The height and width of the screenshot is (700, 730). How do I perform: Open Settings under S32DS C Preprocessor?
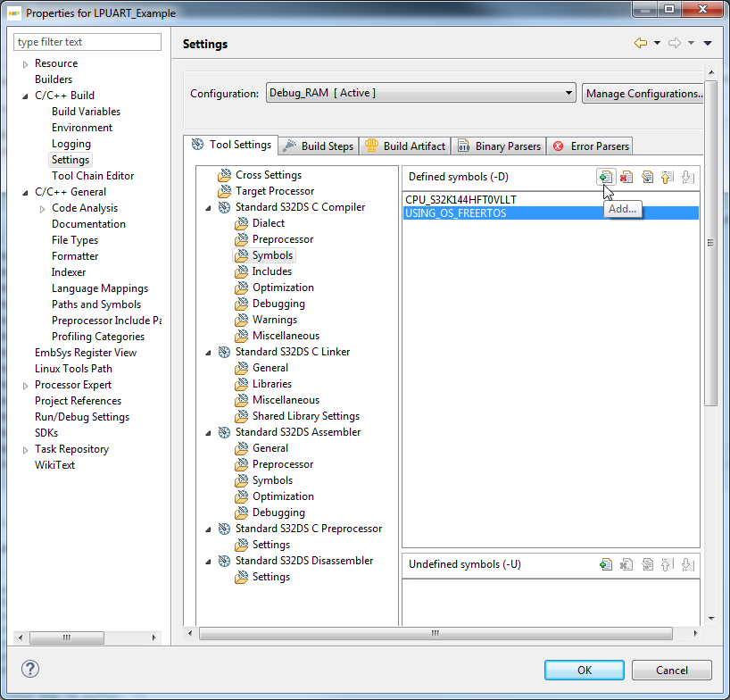point(271,545)
